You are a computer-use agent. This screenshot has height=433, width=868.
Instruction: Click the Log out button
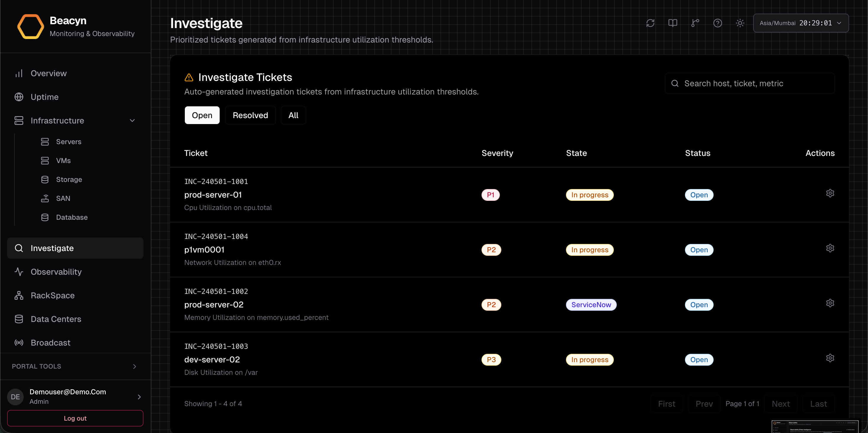[x=75, y=418]
